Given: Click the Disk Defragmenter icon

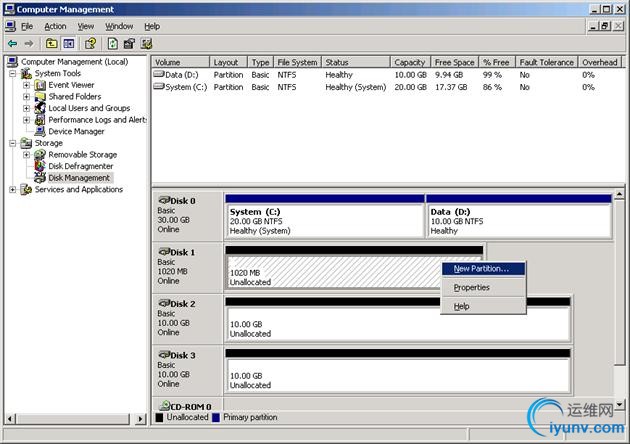Looking at the screenshot, I should (40, 166).
